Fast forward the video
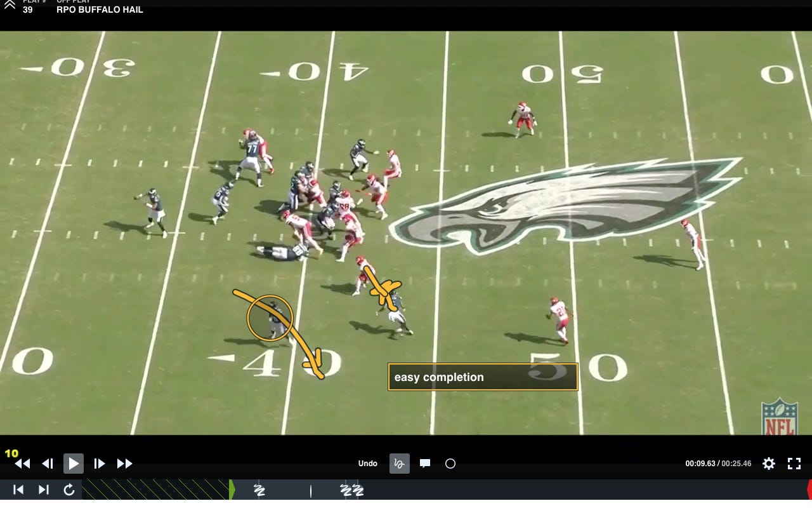 [125, 464]
